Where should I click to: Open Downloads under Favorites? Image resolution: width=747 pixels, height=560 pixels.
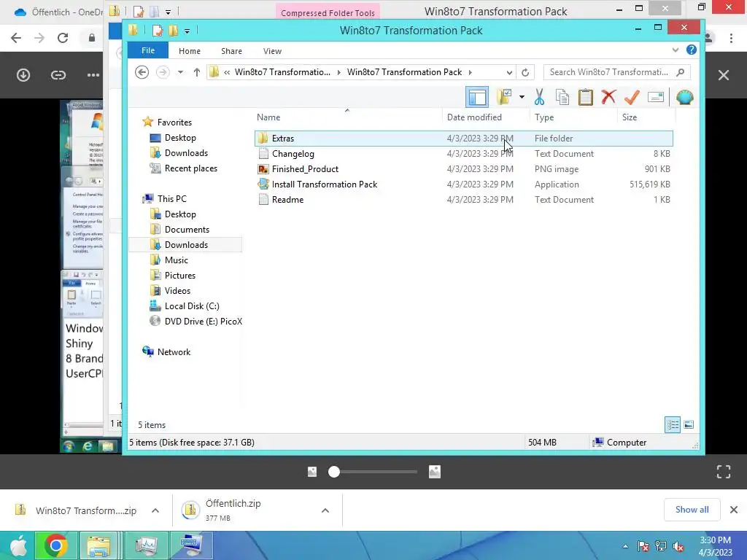click(x=186, y=153)
